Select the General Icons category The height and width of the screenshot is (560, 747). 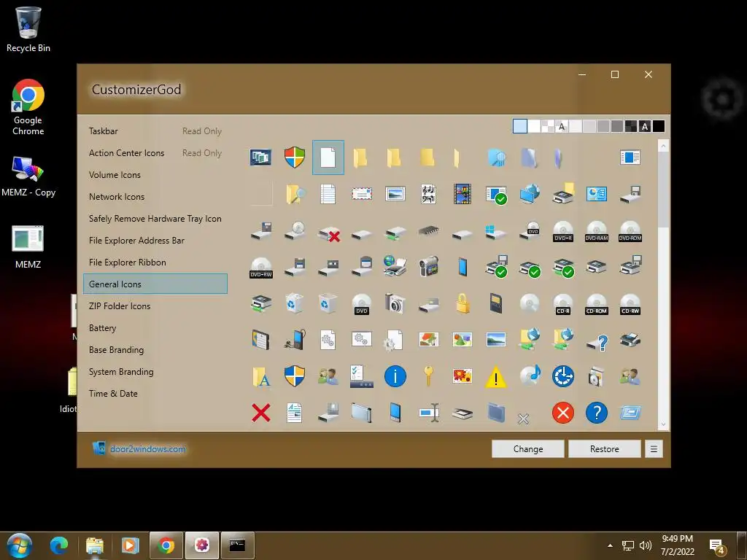coord(155,284)
